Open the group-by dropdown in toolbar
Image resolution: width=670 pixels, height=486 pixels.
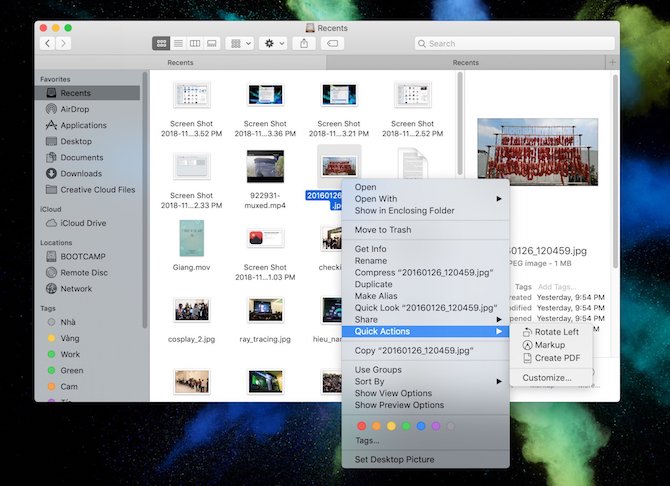(x=239, y=44)
